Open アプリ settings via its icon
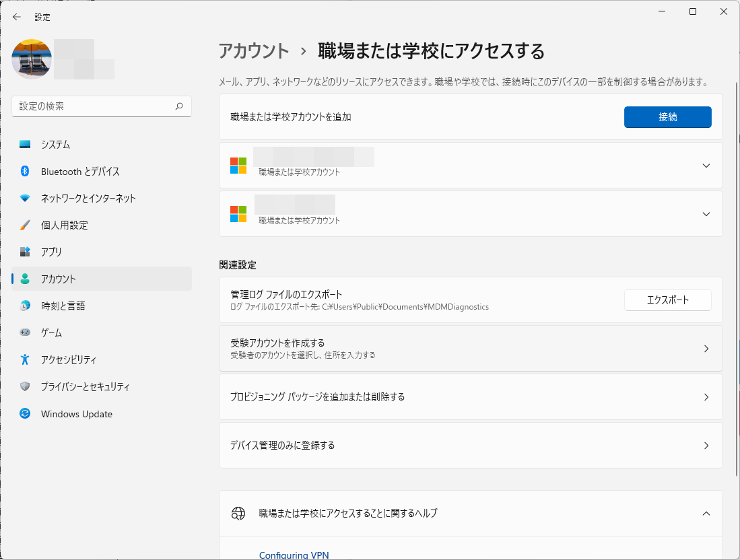This screenshot has height=560, width=740. click(23, 252)
